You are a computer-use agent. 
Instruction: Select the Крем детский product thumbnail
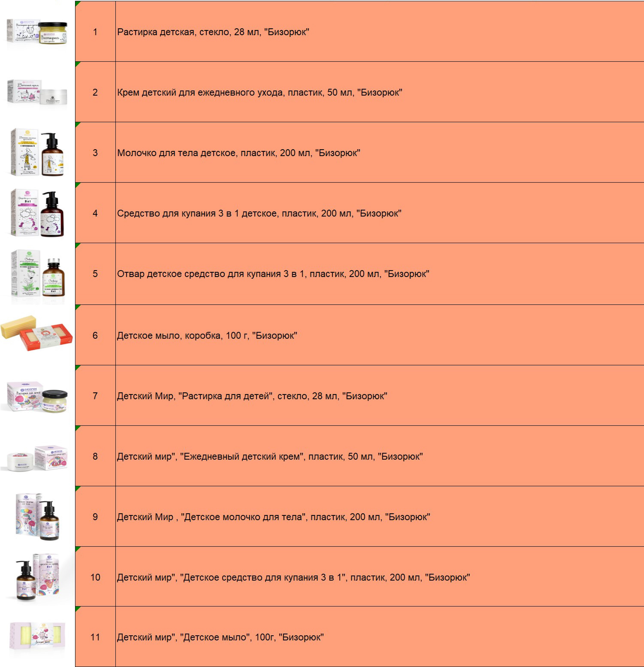[37, 92]
